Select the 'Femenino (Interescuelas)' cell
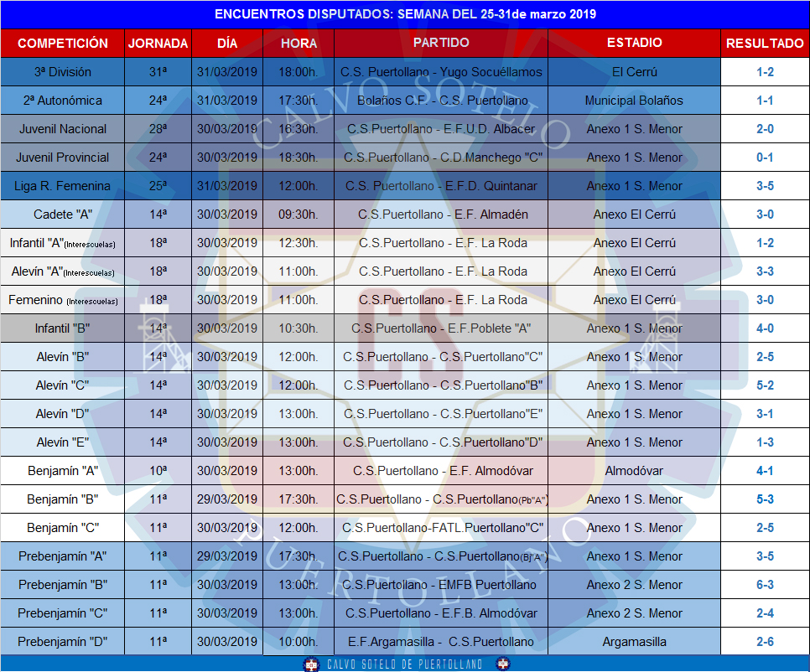 coord(63,300)
